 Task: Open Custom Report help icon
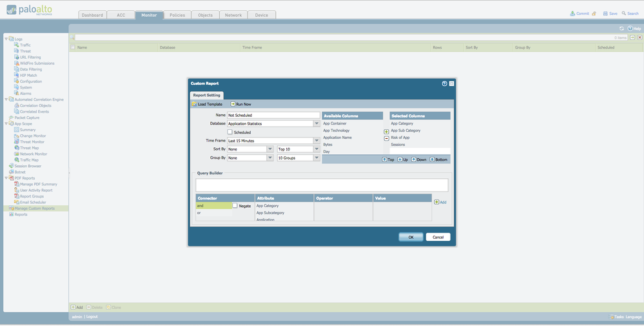click(444, 83)
